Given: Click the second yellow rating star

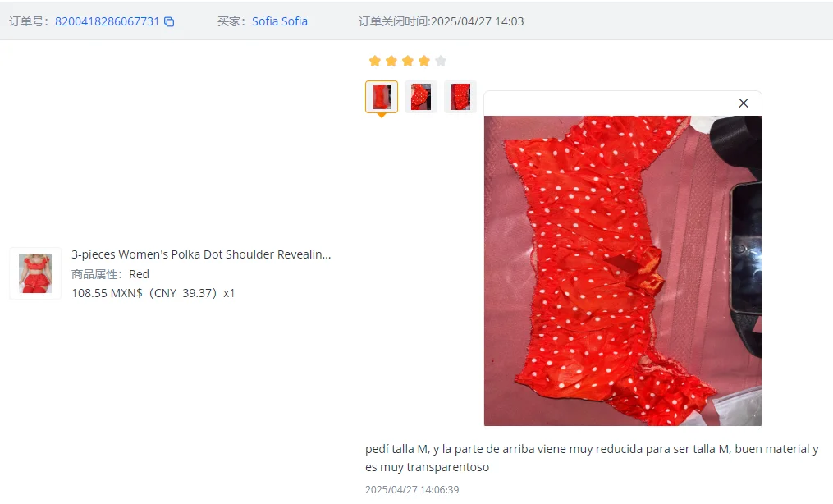Looking at the screenshot, I should click(x=391, y=61).
